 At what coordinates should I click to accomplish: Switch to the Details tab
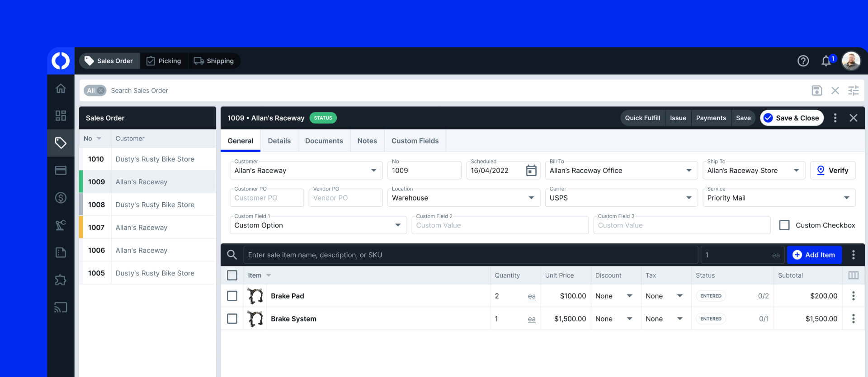[x=279, y=141]
